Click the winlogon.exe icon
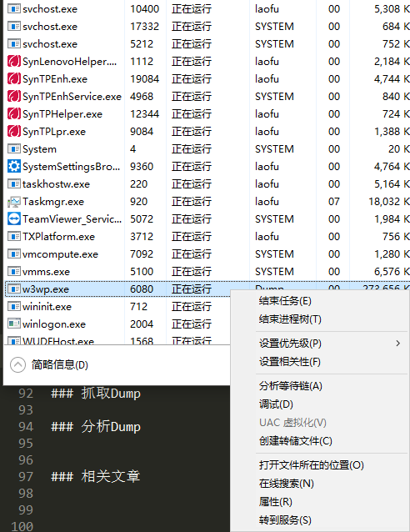Image resolution: width=410 pixels, height=532 pixels. point(14,324)
